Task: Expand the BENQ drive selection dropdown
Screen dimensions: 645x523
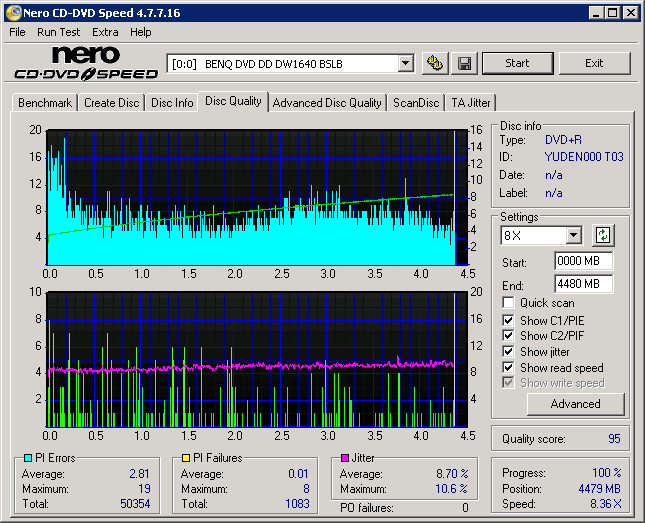Action: pyautogui.click(x=405, y=63)
